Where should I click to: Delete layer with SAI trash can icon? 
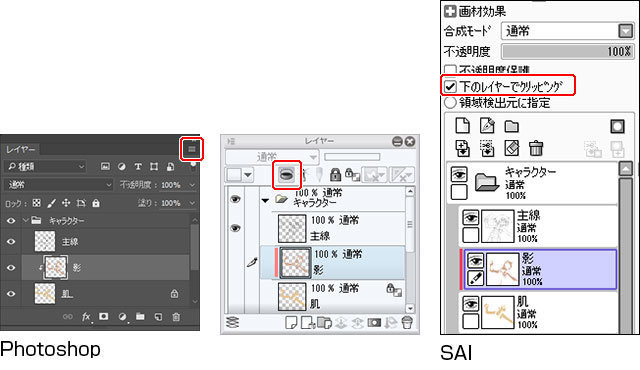point(536,148)
